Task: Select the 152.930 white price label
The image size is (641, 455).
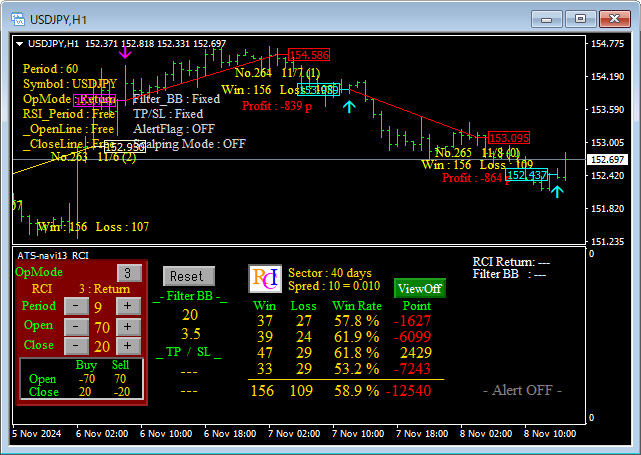Action: [x=125, y=147]
